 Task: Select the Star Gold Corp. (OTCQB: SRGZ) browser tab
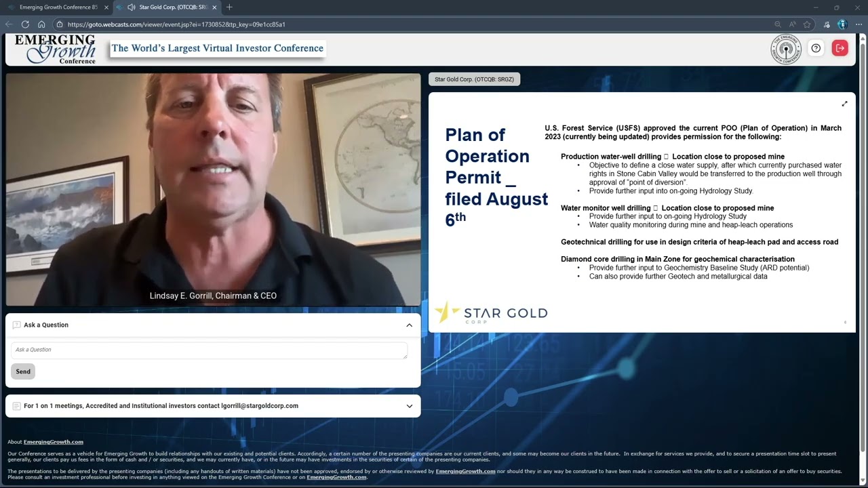[167, 7]
